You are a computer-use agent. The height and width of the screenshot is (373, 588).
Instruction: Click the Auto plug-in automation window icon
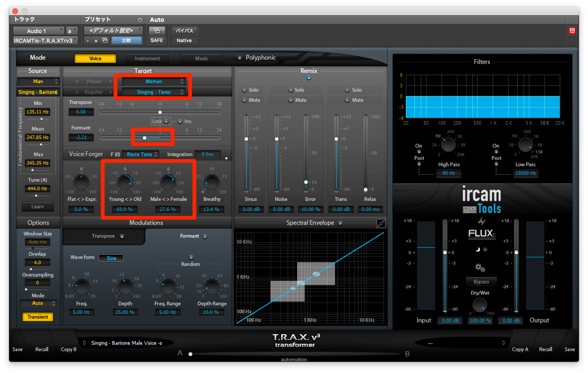point(157,31)
